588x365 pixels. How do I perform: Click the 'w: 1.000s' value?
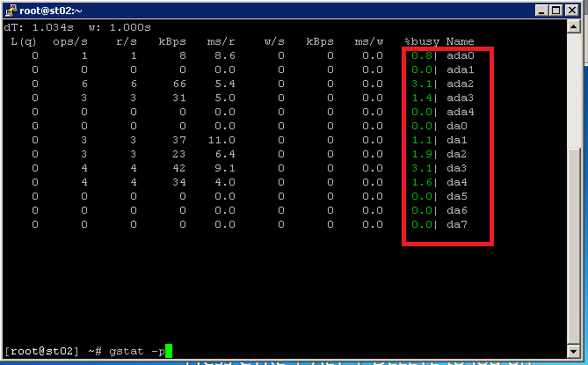tap(120, 27)
